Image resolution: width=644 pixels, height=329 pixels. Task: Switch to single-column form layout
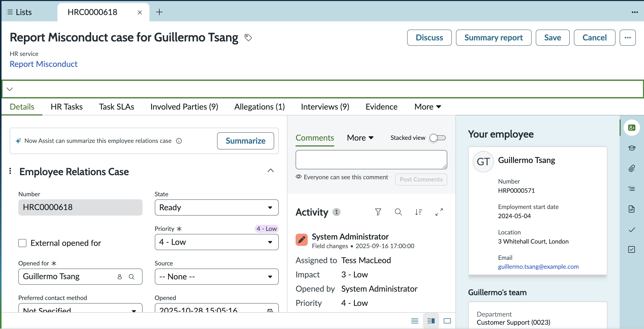[x=415, y=321]
